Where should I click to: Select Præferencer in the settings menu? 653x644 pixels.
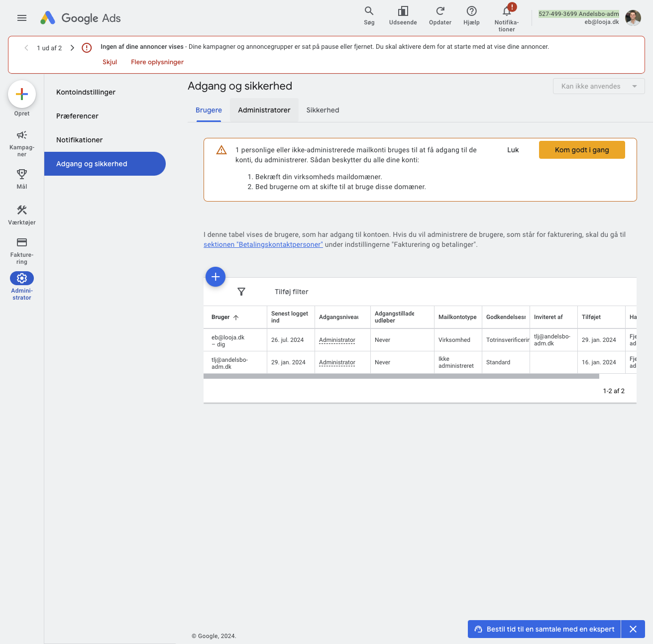point(77,116)
